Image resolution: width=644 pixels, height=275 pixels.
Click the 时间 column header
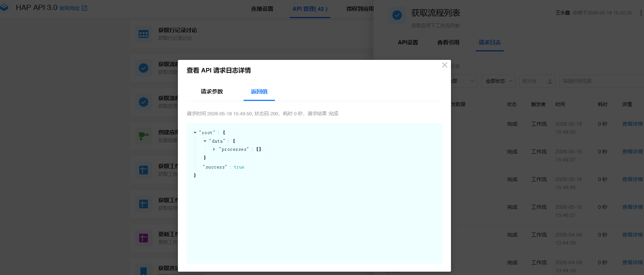pos(560,105)
